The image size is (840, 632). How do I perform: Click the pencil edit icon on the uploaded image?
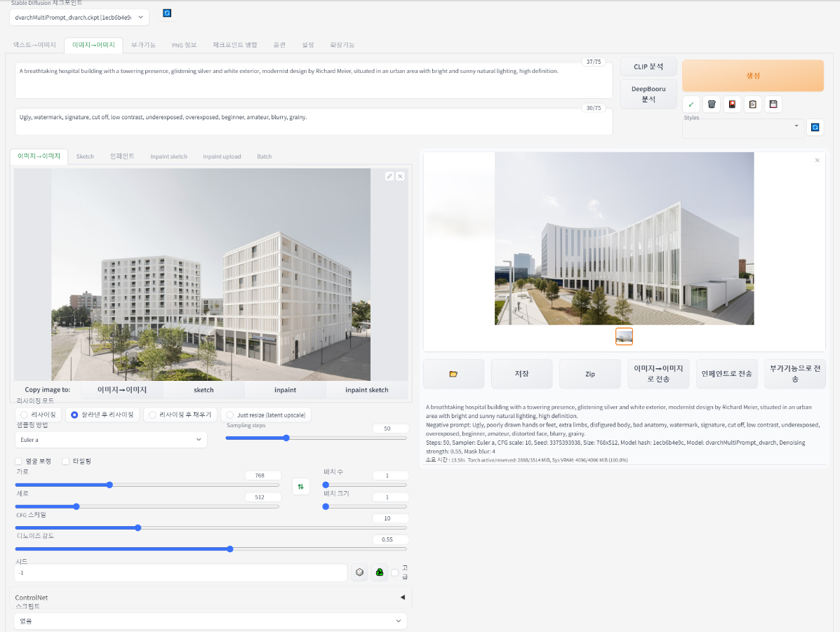[389, 176]
